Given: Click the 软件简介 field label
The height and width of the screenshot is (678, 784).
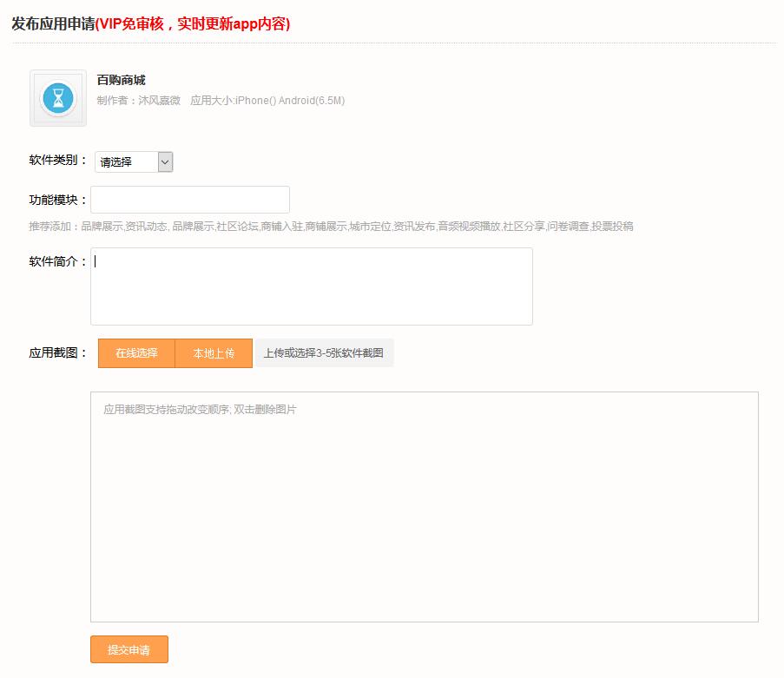Looking at the screenshot, I should point(58,262).
